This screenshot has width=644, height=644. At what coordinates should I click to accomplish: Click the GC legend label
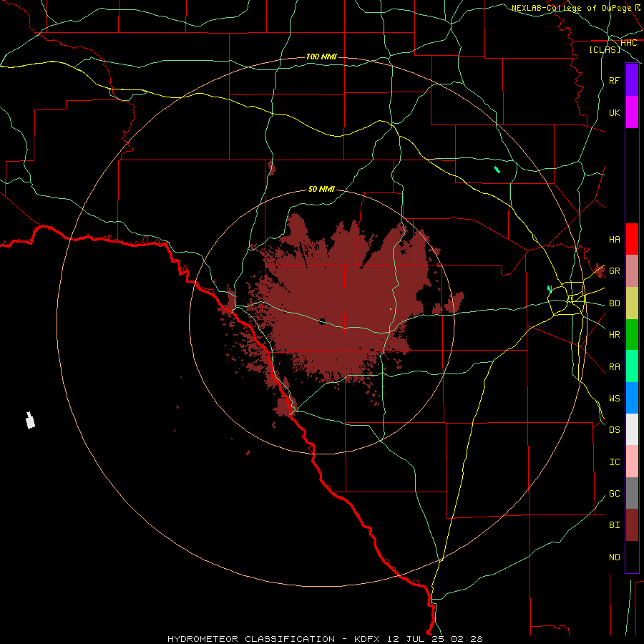[x=615, y=494]
